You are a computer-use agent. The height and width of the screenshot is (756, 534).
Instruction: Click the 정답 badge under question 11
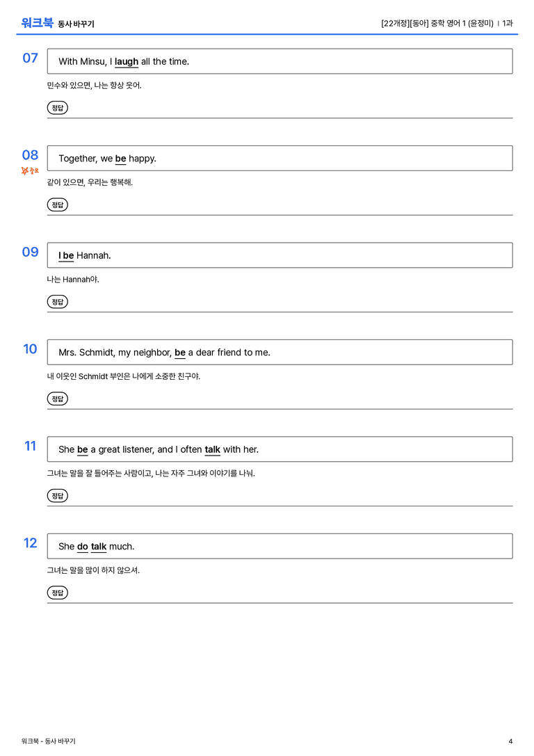point(57,495)
